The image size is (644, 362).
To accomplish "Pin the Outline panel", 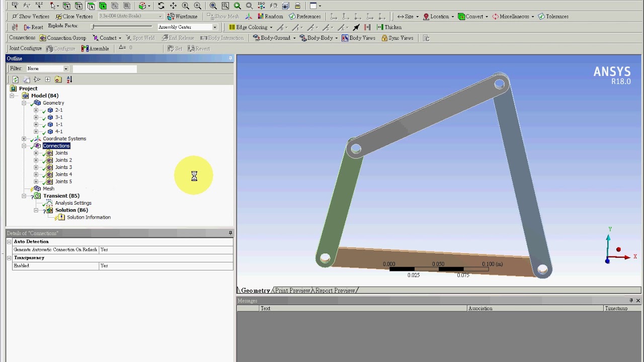I will (x=230, y=58).
